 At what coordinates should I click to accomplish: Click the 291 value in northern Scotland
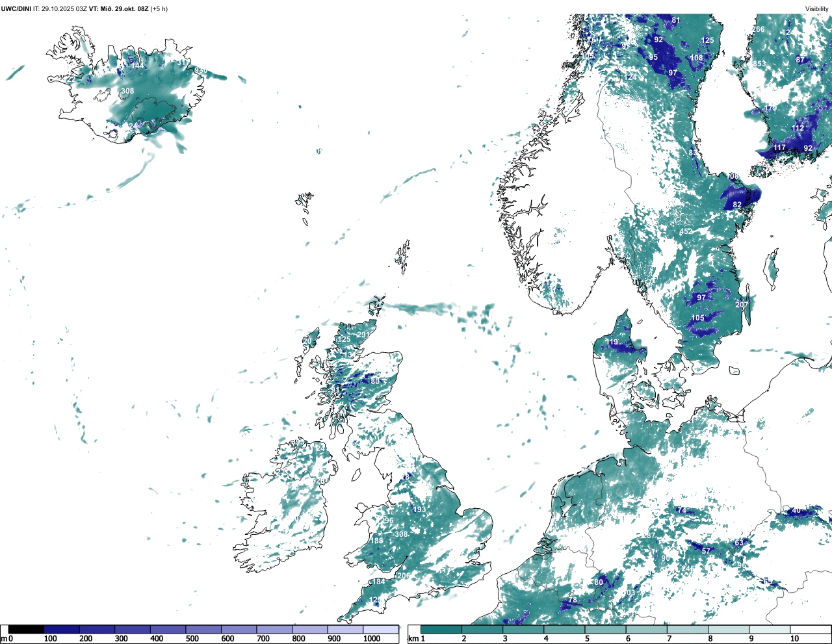click(363, 335)
